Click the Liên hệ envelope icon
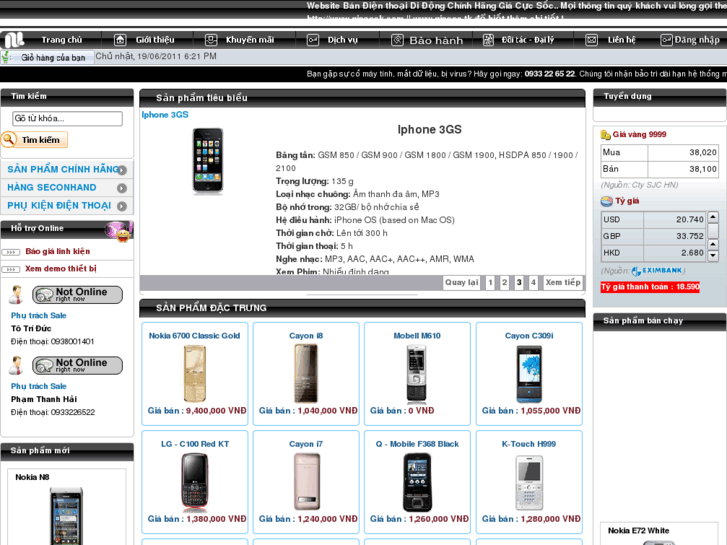This screenshot has width=727, height=545. (x=592, y=40)
